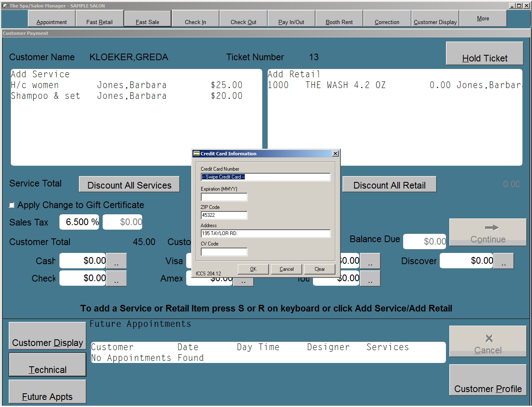Viewport: 532px width, 407px height.
Task: Click the Check amount field
Action: pyautogui.click(x=83, y=278)
